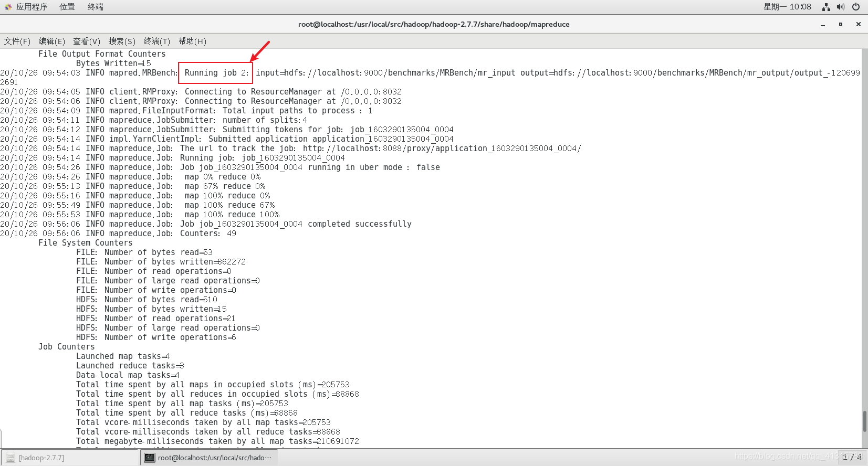Viewport: 868px width, 466px height.
Task: Open the 终端 top panel menu
Action: coord(96,7)
